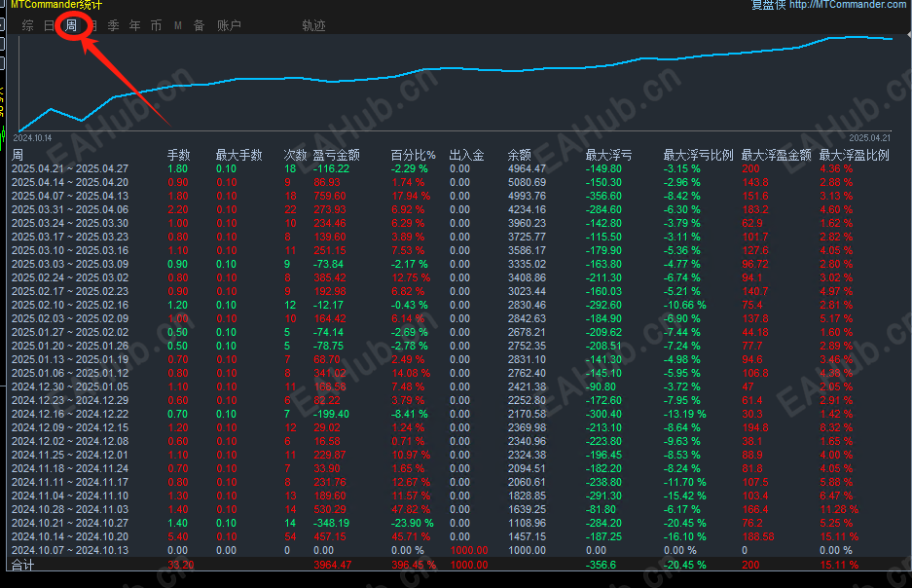
Task: Switch to the 综 summary tab
Action: (x=27, y=25)
